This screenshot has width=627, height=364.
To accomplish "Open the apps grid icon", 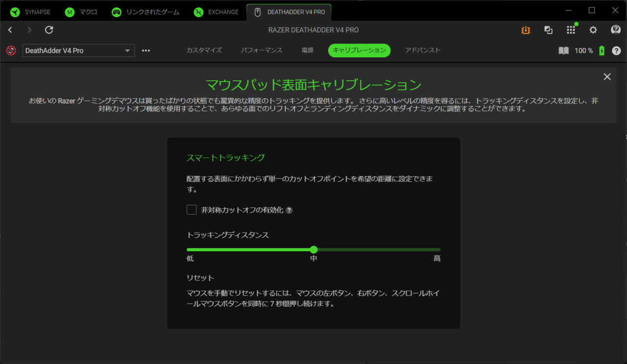I will pyautogui.click(x=571, y=30).
